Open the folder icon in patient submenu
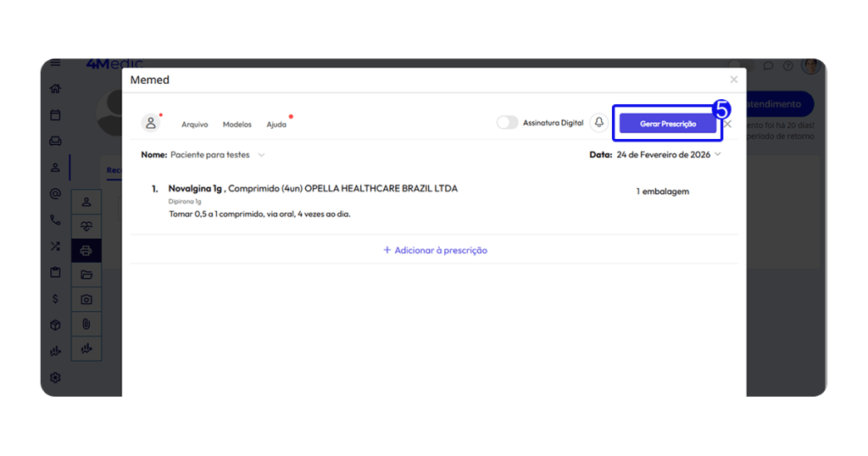The width and height of the screenshot is (868, 456). 86,275
